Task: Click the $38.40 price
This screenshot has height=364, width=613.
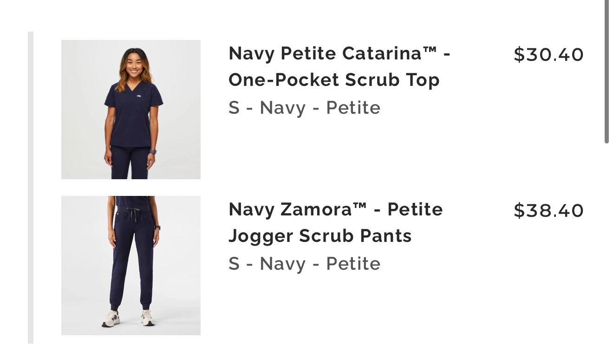Action: [x=548, y=211]
